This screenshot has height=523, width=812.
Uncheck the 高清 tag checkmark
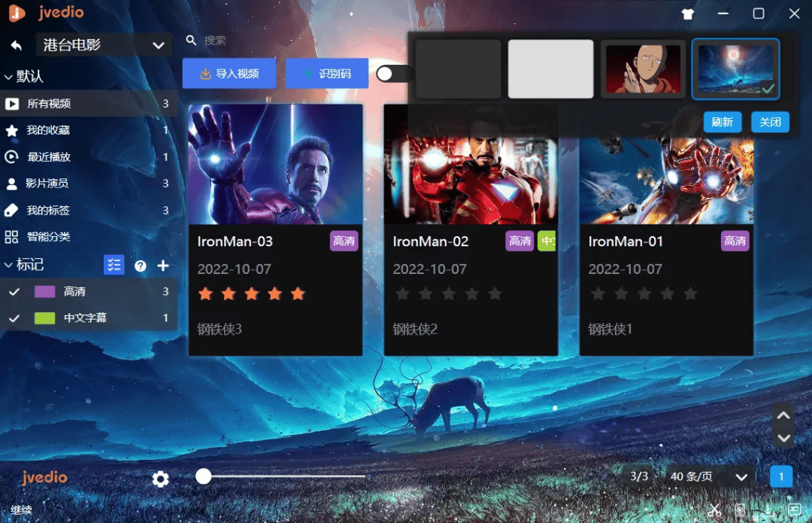14,292
